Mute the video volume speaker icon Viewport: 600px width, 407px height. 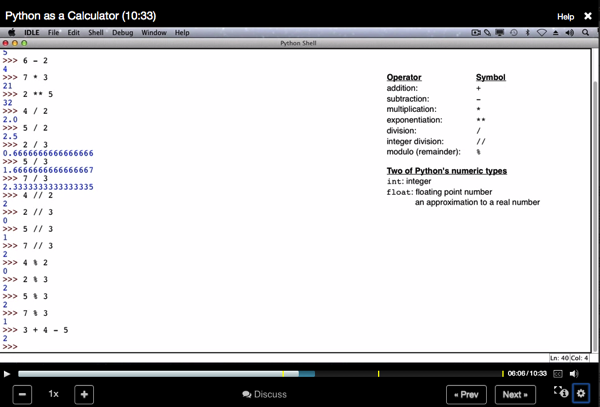(x=574, y=374)
